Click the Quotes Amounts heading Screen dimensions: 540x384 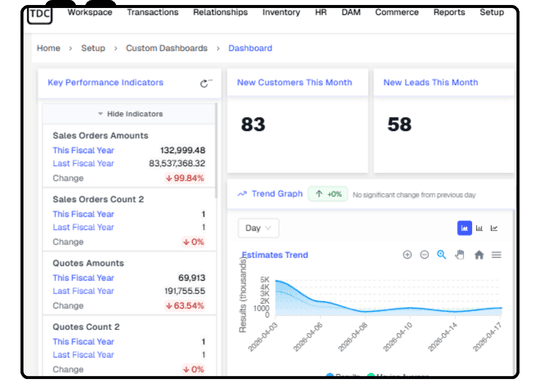coord(88,263)
